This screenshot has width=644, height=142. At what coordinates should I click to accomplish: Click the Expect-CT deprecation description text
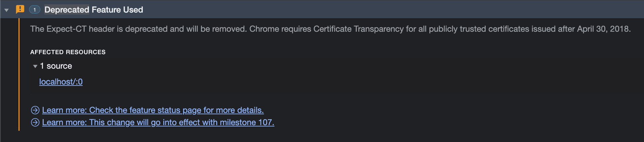tap(330, 29)
